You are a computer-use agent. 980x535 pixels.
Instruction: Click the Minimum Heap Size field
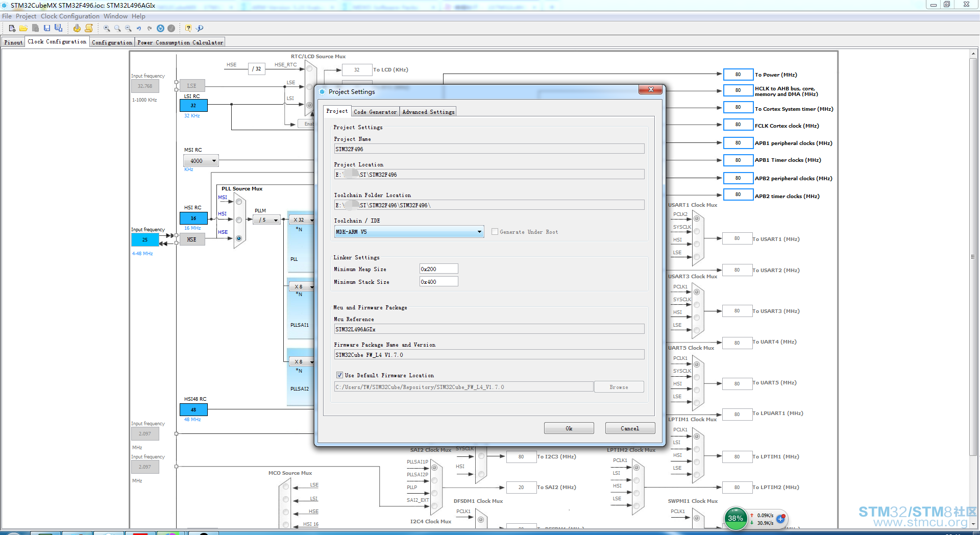pyautogui.click(x=438, y=269)
